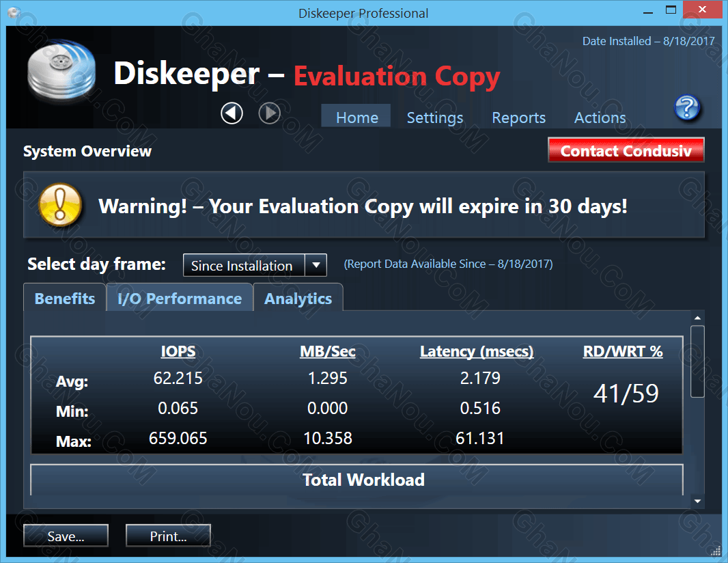The width and height of the screenshot is (728, 563).
Task: Click the scrollbar up arrow
Action: (x=697, y=318)
